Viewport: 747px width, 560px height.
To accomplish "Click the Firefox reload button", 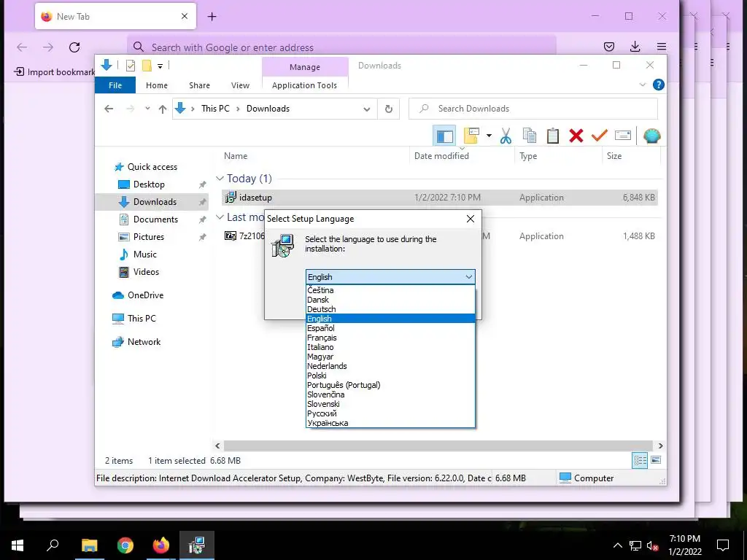I will (74, 47).
